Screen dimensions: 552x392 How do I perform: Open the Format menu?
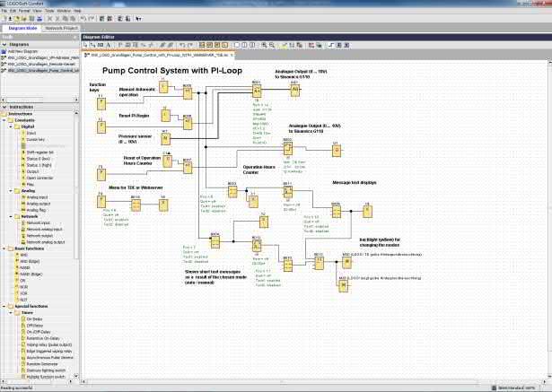pos(24,11)
